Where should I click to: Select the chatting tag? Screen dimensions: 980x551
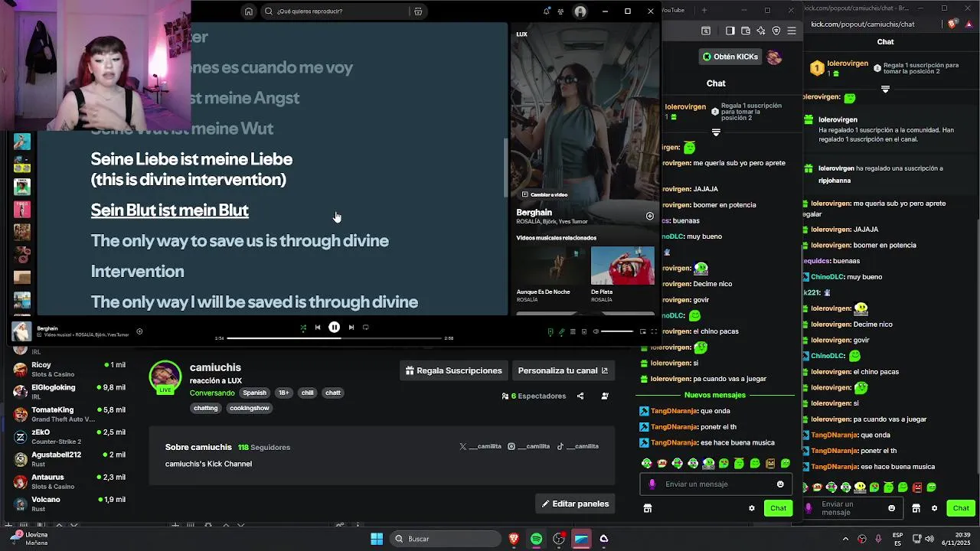point(206,408)
